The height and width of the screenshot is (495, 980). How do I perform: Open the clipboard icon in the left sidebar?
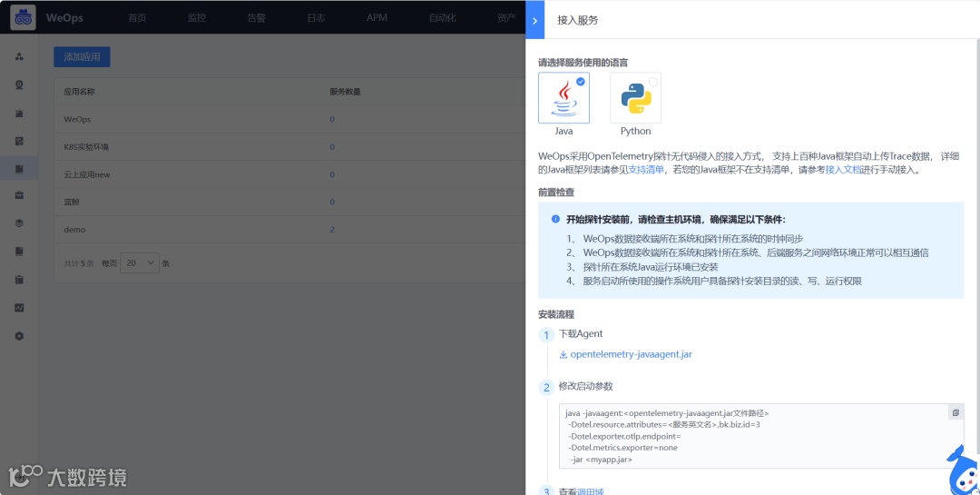point(19,280)
